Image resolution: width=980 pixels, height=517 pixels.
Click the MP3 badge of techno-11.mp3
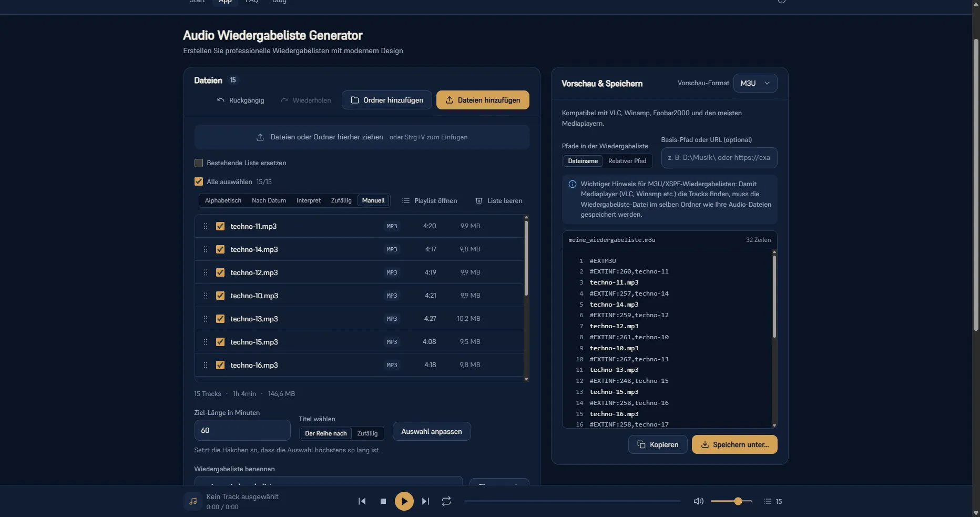click(392, 226)
